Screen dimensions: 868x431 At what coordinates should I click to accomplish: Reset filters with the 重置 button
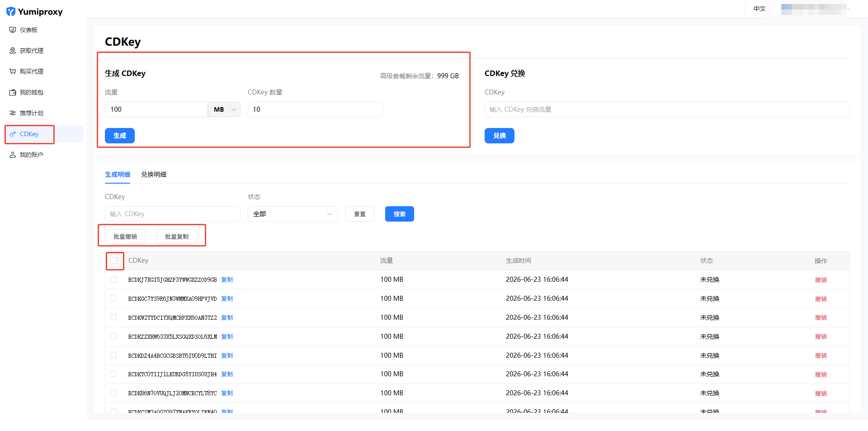click(x=360, y=214)
